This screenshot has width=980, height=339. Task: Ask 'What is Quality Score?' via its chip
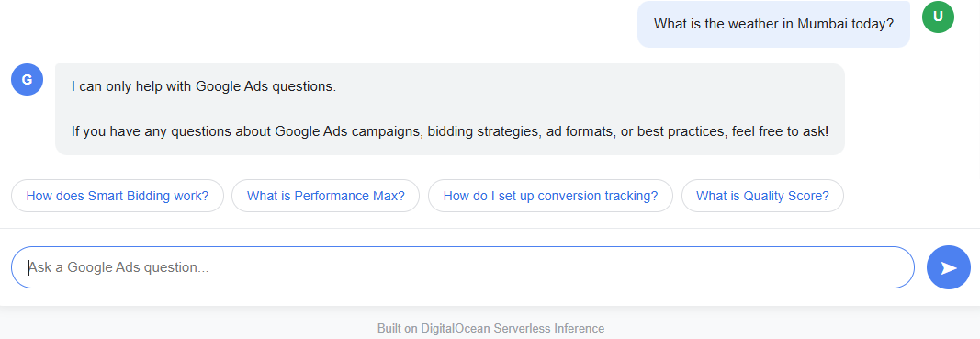point(762,196)
